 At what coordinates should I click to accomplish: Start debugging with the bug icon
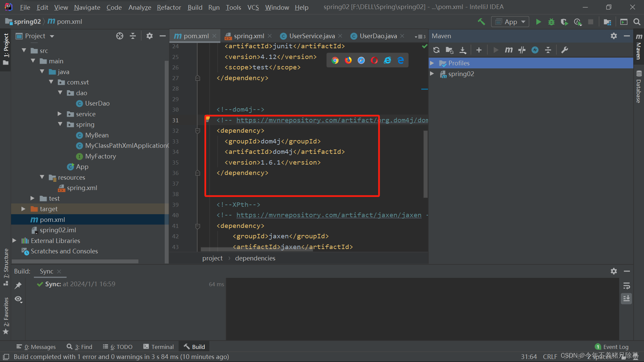[x=551, y=21]
